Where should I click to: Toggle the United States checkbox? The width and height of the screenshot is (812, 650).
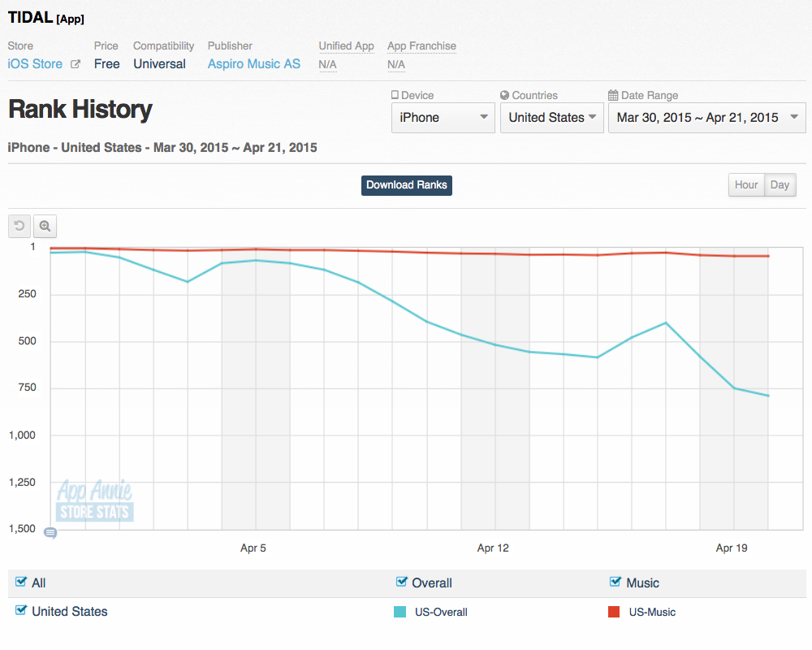point(21,610)
